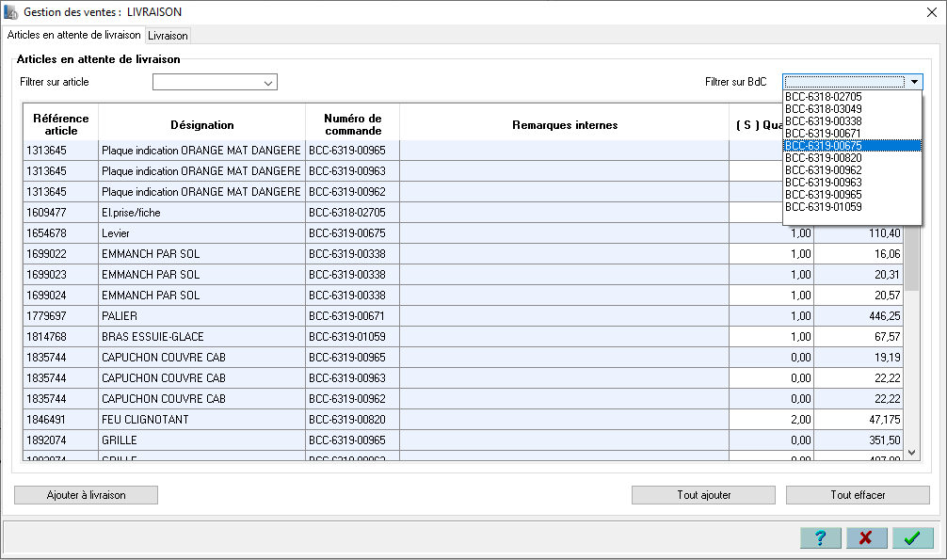Viewport: 947px width, 560px height.
Task: Click the Désignation column header
Action: (201, 124)
